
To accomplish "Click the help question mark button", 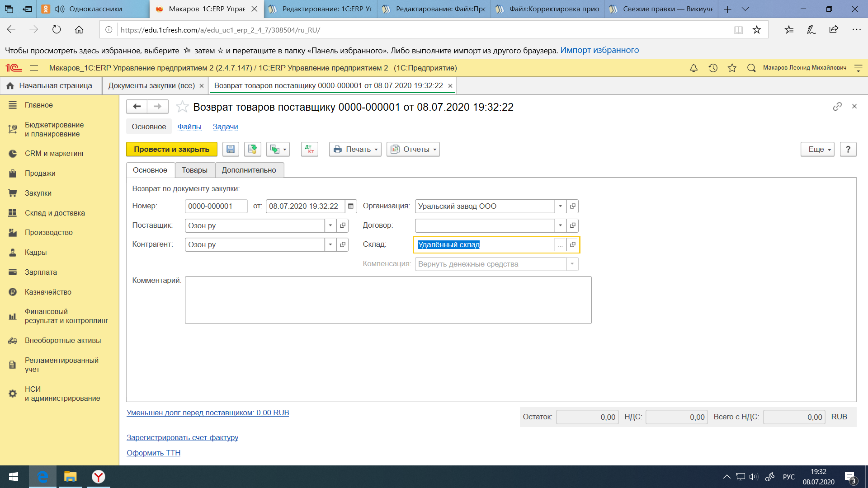I will pos(848,149).
